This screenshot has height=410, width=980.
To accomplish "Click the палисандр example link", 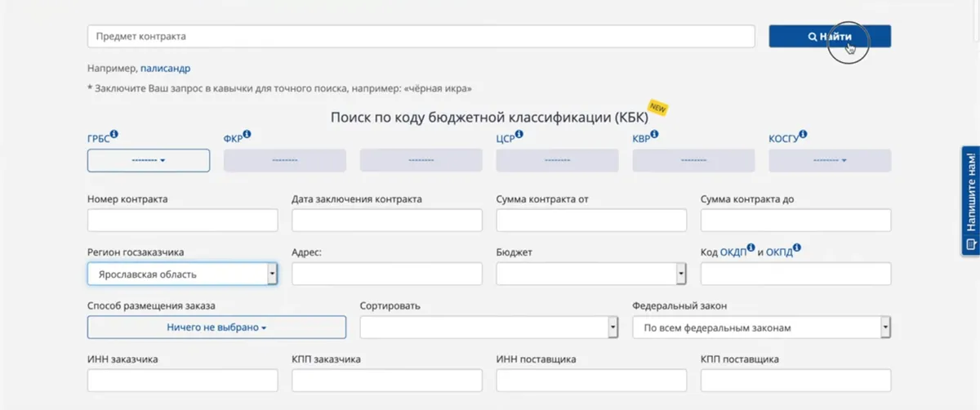I will (x=166, y=69).
